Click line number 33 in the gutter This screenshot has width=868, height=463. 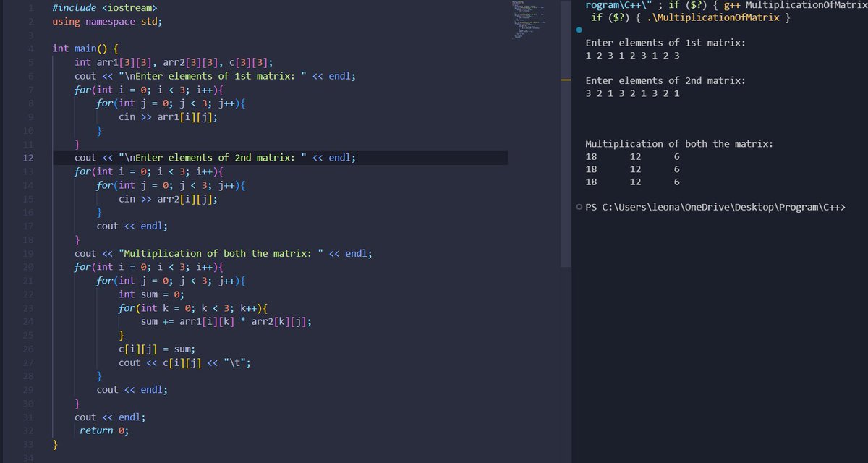(27, 444)
